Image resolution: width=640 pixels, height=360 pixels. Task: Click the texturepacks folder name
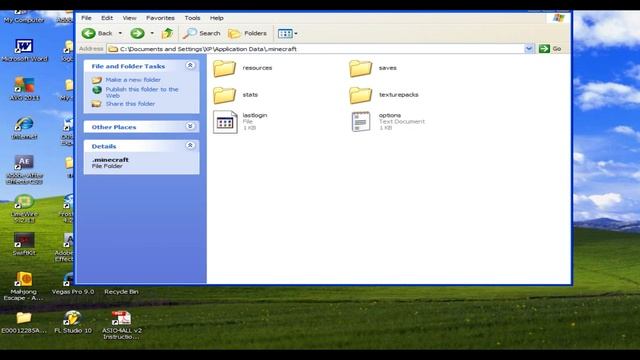point(398,95)
